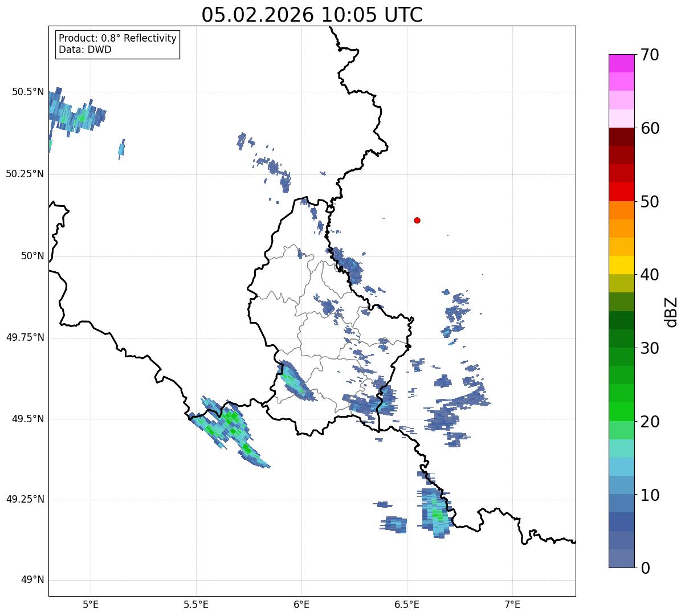Click the '6°E' longitude label
Image resolution: width=685 pixels, height=616 pixels.
tap(301, 605)
